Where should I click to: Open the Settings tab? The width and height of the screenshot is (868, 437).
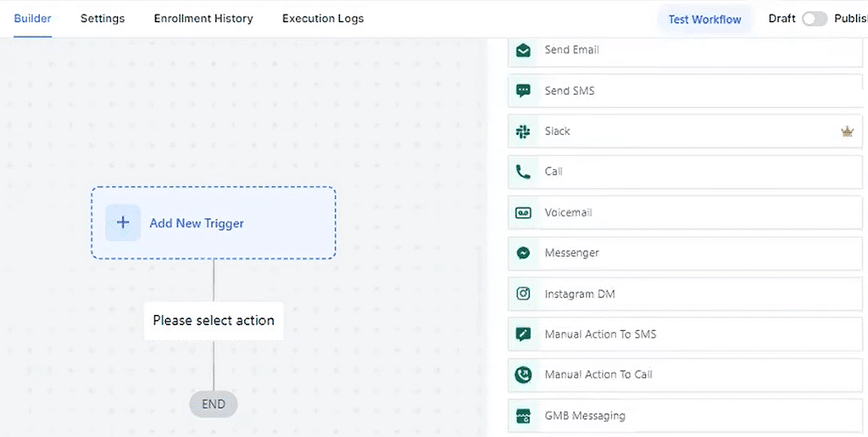coord(103,19)
